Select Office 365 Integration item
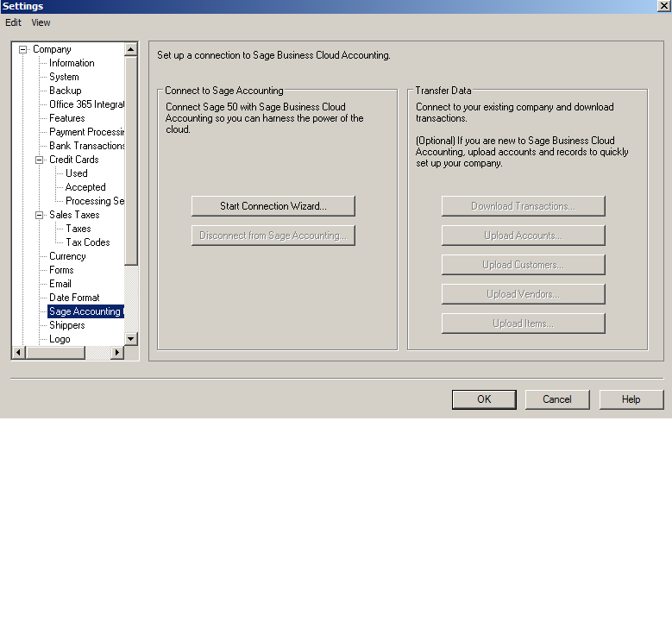Viewport: 672px width, 628px height. tap(86, 104)
